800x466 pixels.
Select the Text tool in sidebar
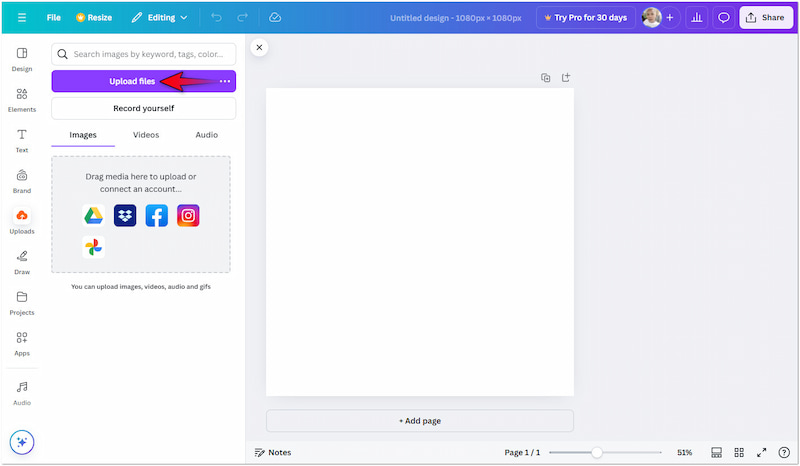(x=22, y=140)
